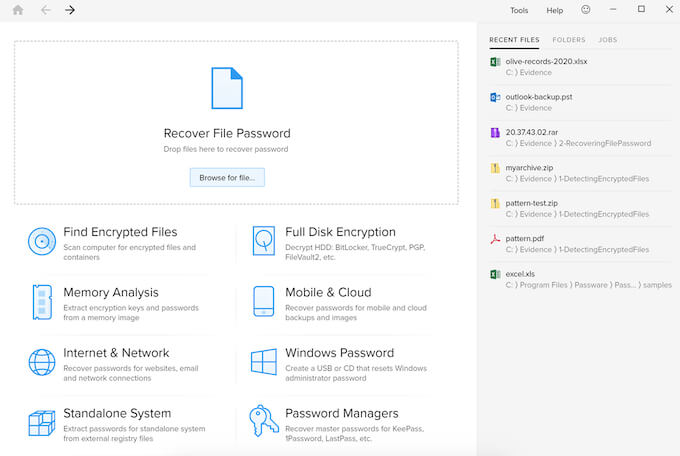Image resolution: width=680 pixels, height=456 pixels.
Task: Open Internet & Network globe icon
Action: point(42,362)
